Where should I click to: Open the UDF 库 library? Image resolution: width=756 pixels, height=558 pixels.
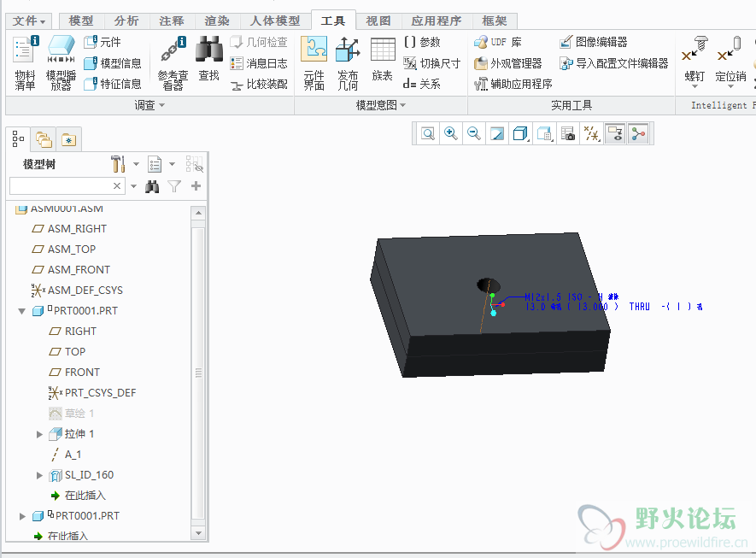(497, 43)
